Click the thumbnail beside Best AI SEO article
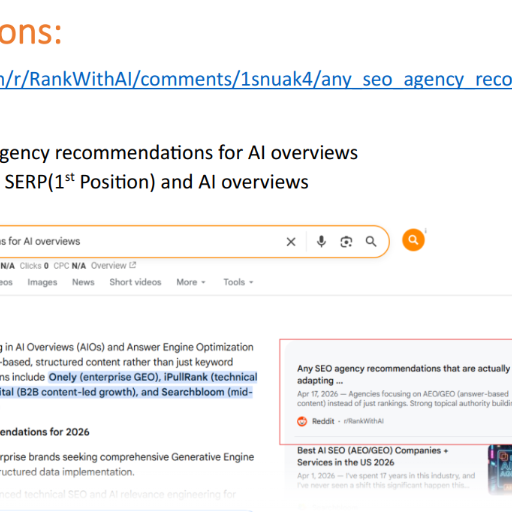This screenshot has width=512, height=512. click(500, 469)
